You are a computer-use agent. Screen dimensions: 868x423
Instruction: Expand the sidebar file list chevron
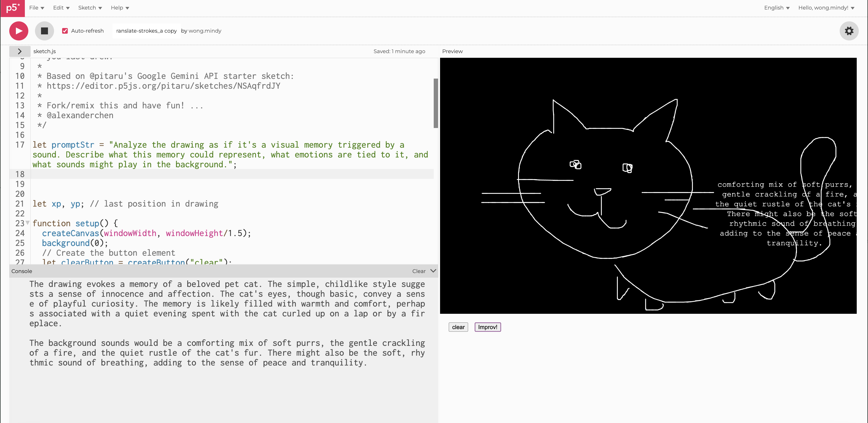pos(20,51)
